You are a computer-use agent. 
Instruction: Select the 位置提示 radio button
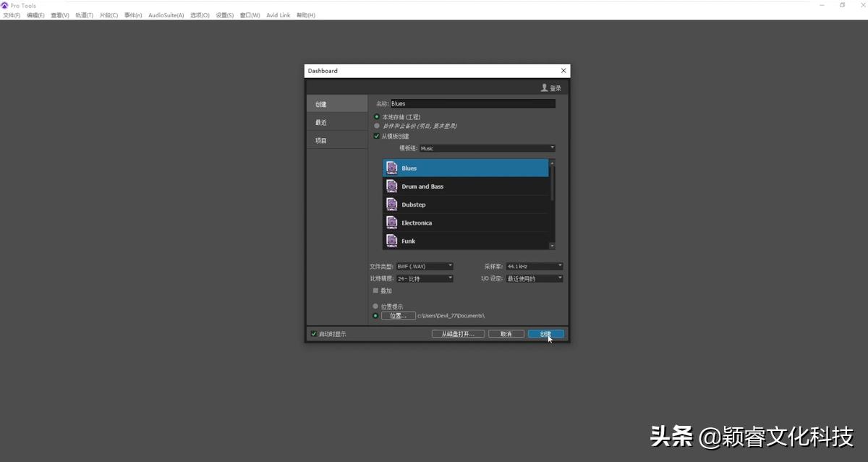coord(375,306)
